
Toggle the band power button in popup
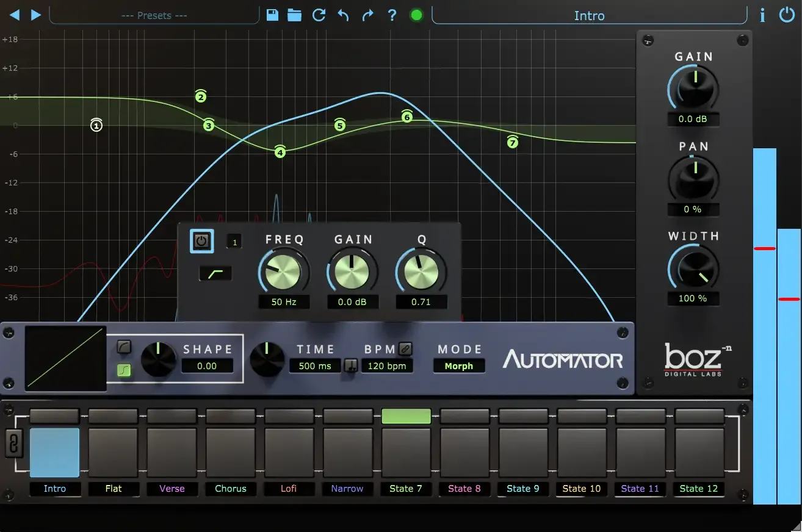click(201, 241)
